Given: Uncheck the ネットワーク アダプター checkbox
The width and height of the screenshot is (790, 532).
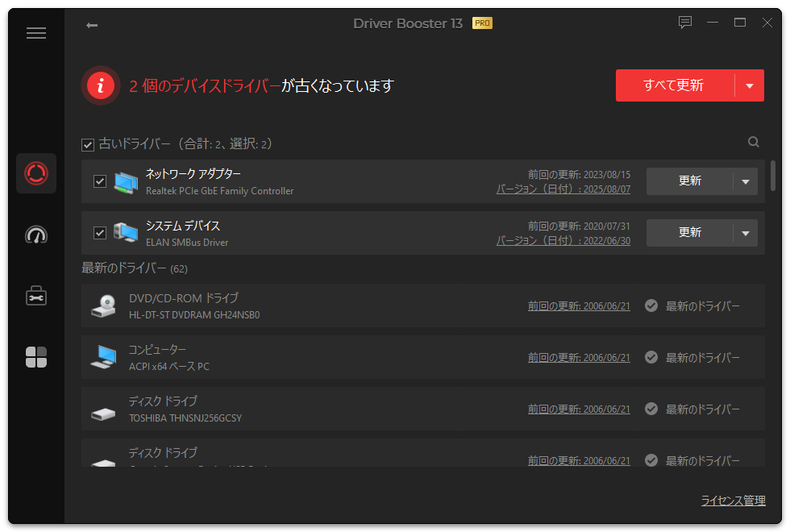Looking at the screenshot, I should [x=100, y=181].
